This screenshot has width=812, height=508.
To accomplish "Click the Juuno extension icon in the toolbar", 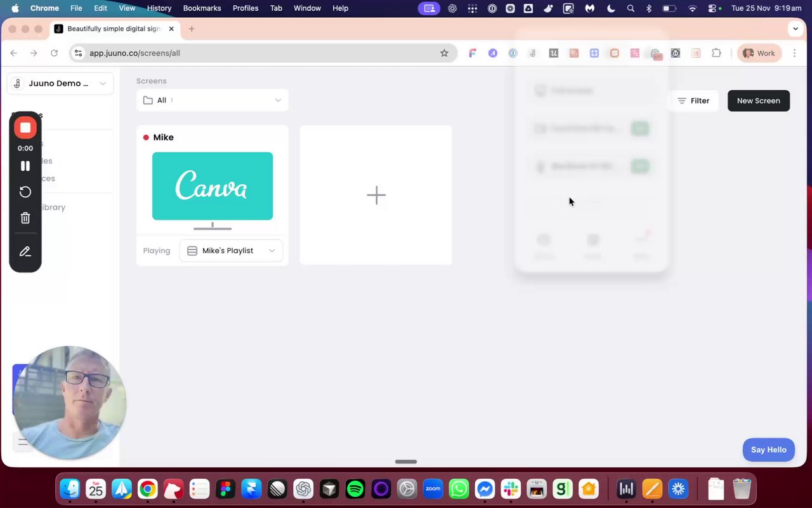I will 533,53.
